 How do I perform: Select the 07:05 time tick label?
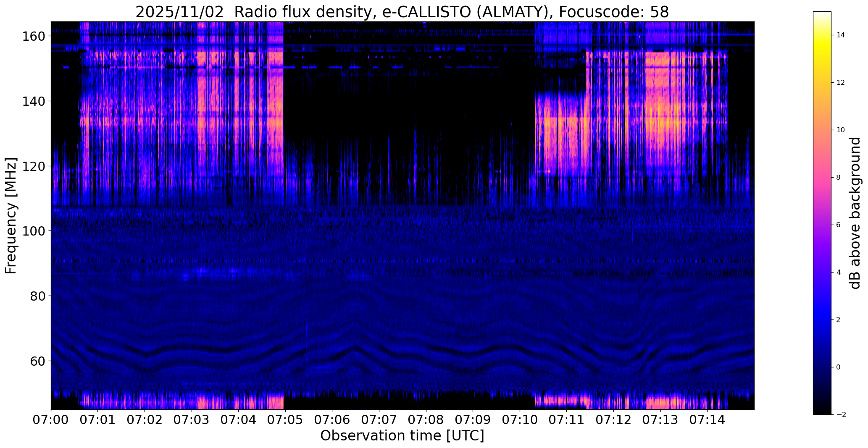pyautogui.click(x=285, y=419)
